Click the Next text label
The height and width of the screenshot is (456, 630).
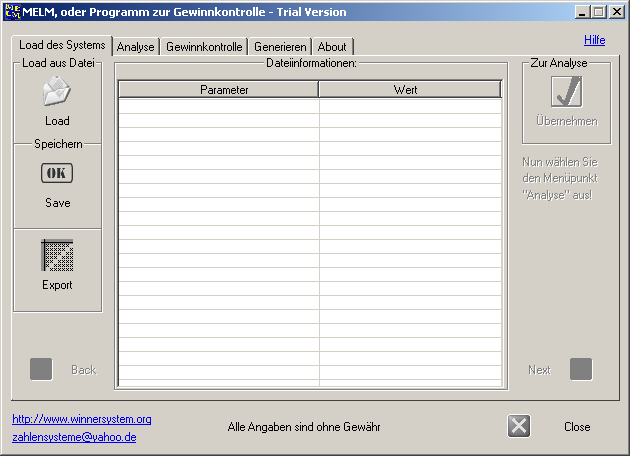coord(539,370)
